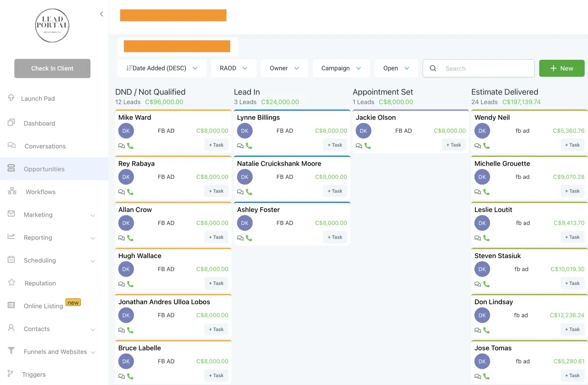Click the phone icon on Hugh Wallace's card
The width and height of the screenshot is (588, 385).
click(x=130, y=284)
